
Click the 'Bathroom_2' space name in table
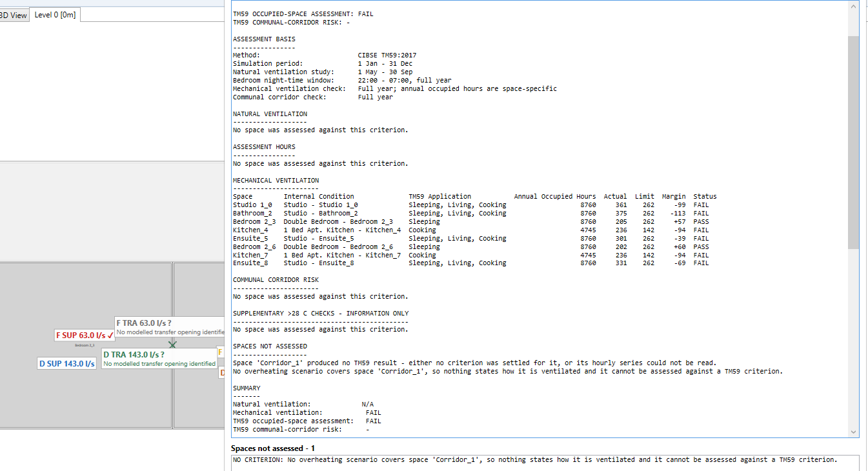(x=252, y=214)
